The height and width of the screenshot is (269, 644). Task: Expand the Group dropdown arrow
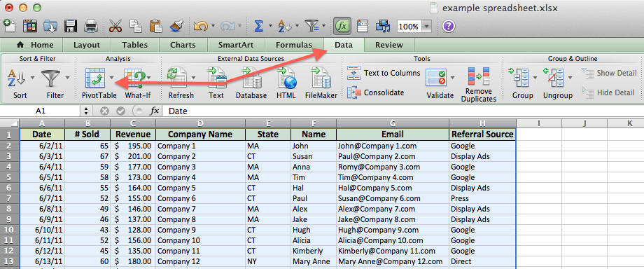[535, 77]
